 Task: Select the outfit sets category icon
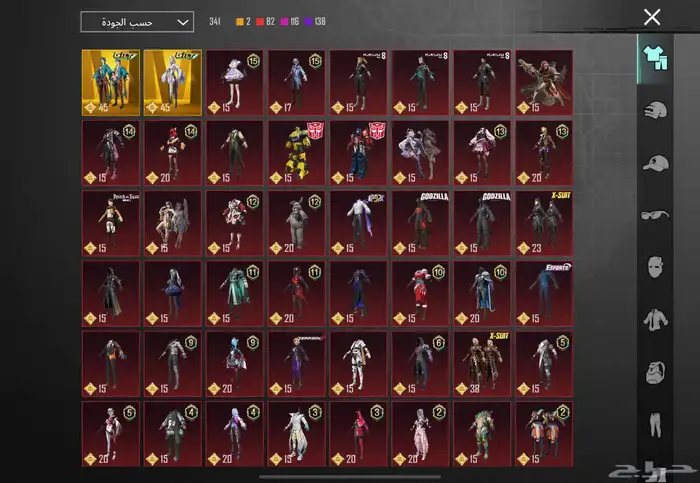coord(654,57)
